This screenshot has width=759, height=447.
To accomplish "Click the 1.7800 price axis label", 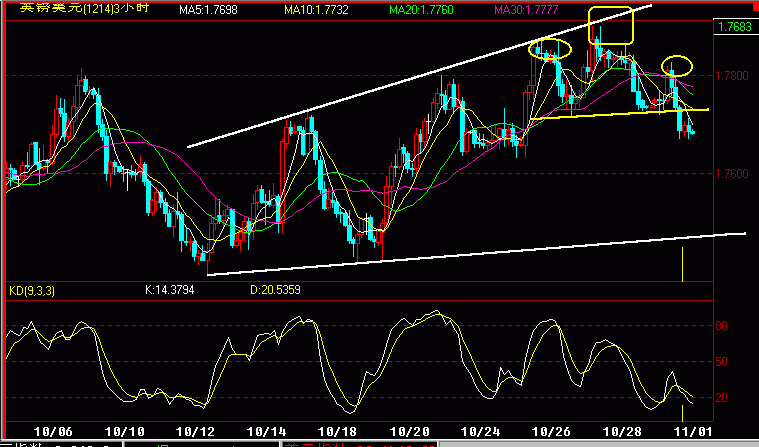I will point(732,76).
